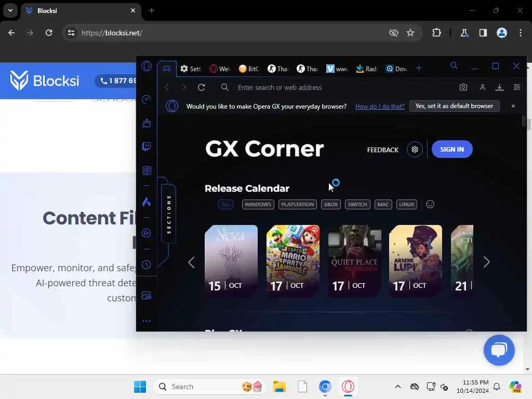The width and height of the screenshot is (532, 399).
Task: Open the Feedback link
Action: point(383,150)
